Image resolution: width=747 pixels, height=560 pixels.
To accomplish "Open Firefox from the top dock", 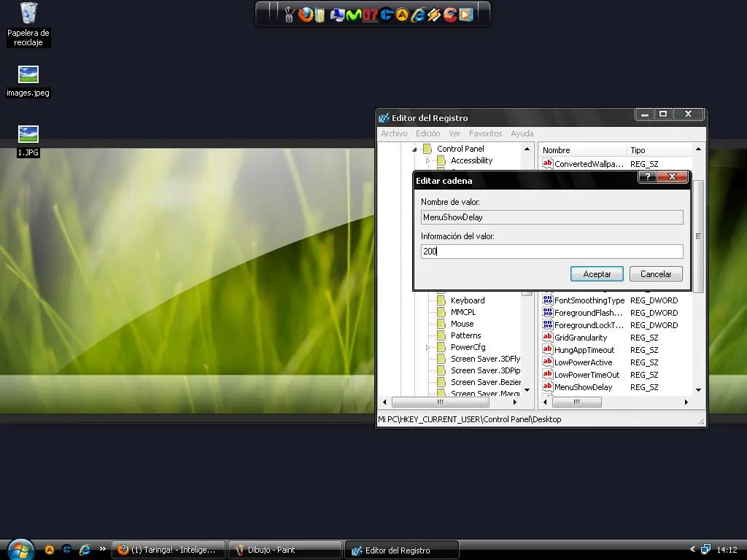I will tap(306, 15).
